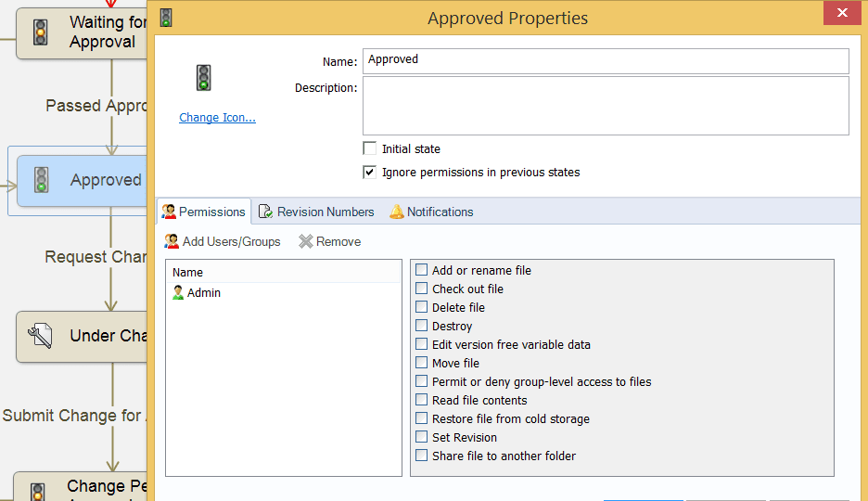Enable the Set Revision permission
868x501 pixels.
point(422,437)
